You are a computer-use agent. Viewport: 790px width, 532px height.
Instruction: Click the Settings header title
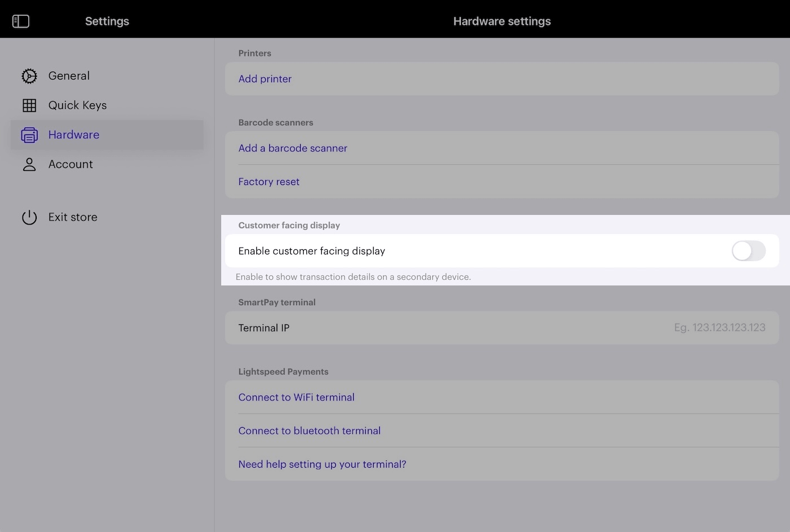107,21
